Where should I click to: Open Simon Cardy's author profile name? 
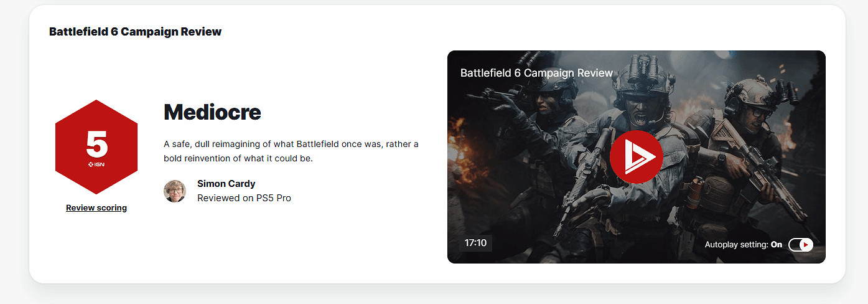(226, 184)
